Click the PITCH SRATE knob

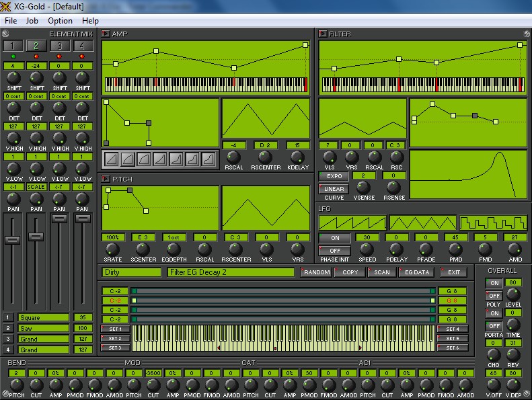tap(112, 249)
